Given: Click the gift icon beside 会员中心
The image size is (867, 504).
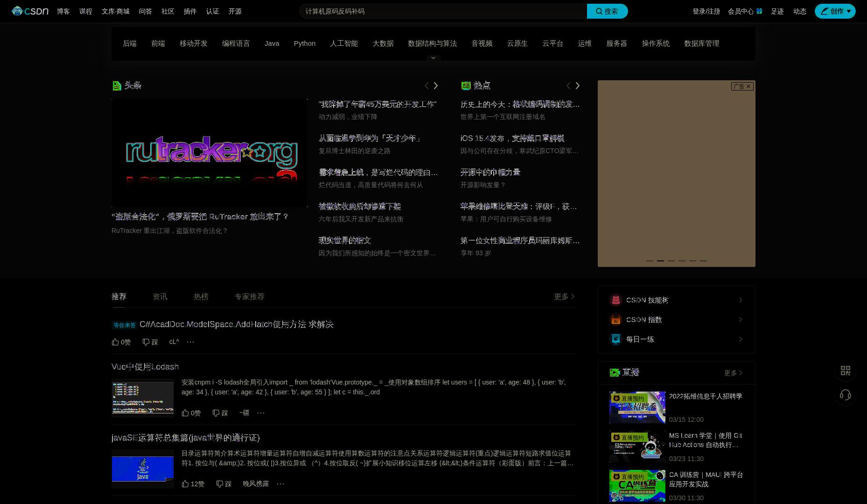Looking at the screenshot, I should (759, 11).
